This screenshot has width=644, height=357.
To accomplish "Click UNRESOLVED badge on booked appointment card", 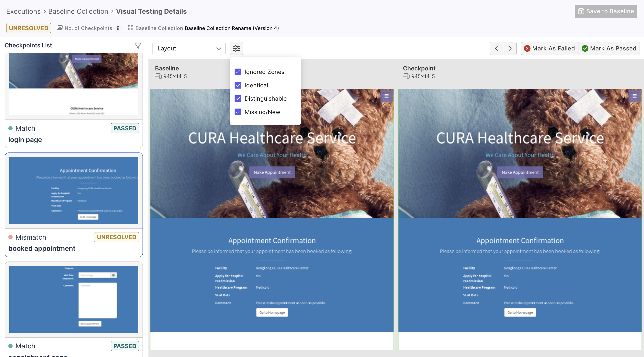I will [x=116, y=237].
